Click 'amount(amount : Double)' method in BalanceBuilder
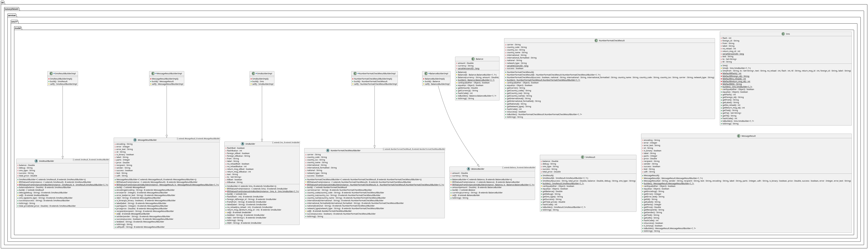 pyautogui.click(x=477, y=187)
